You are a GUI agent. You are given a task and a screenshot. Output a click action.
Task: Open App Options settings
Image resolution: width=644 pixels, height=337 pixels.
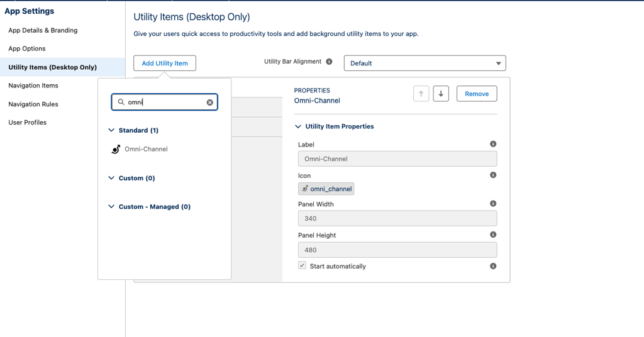(26, 48)
